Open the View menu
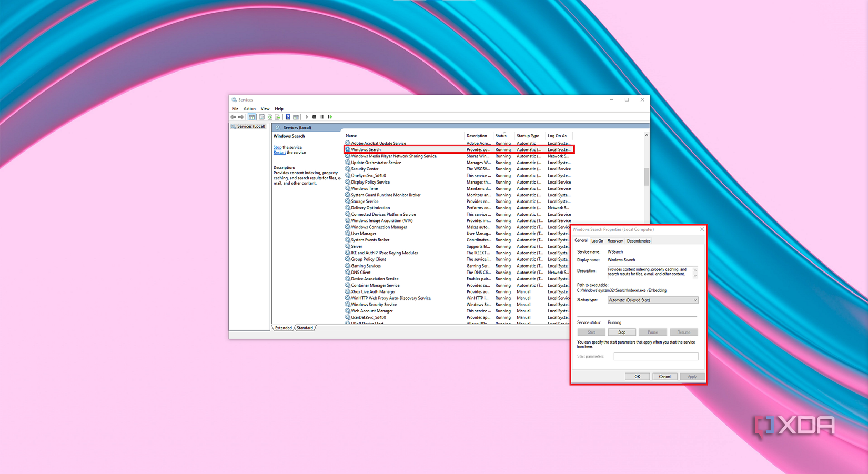868x474 pixels. (265, 109)
